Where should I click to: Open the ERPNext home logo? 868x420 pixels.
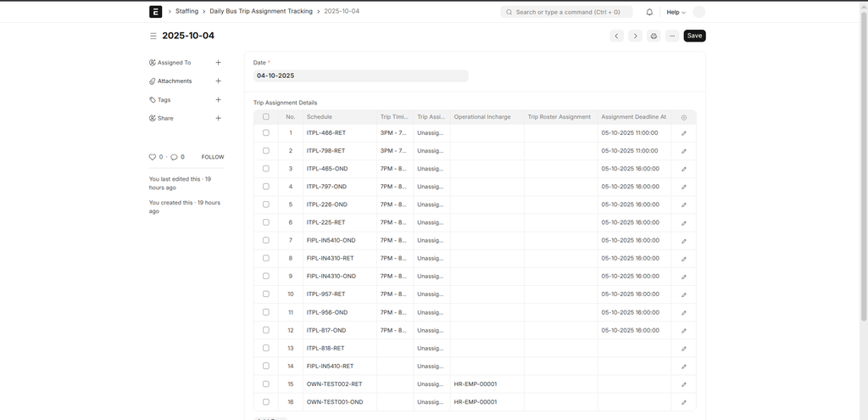tap(155, 12)
